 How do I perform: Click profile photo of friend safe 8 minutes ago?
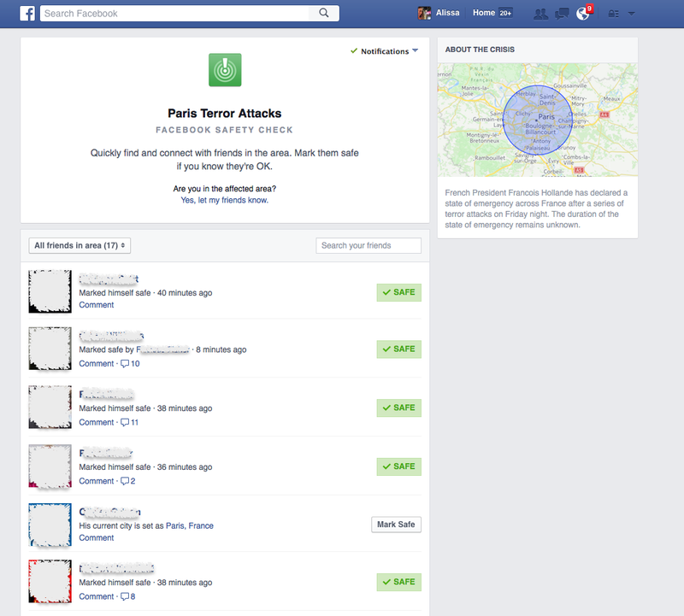(x=50, y=349)
